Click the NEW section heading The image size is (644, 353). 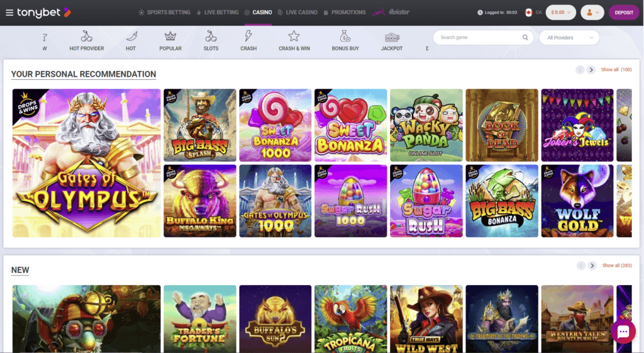[20, 270]
